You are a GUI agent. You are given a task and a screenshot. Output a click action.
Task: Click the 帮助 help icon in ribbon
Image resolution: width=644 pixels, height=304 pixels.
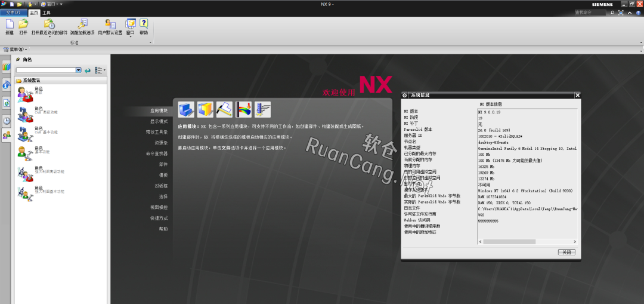pyautogui.click(x=144, y=24)
